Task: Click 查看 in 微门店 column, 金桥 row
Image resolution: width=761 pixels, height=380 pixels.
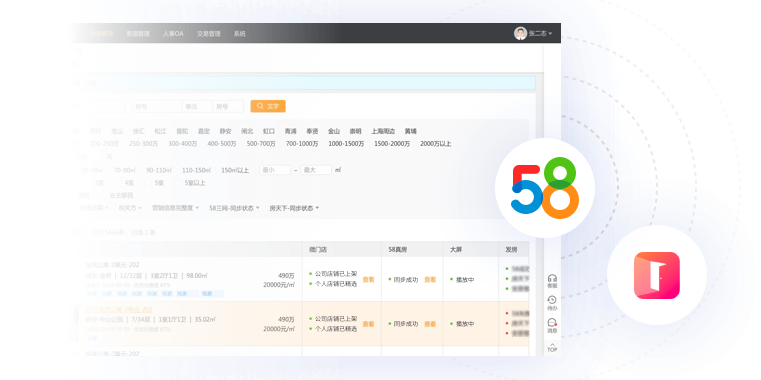Action: click(368, 280)
